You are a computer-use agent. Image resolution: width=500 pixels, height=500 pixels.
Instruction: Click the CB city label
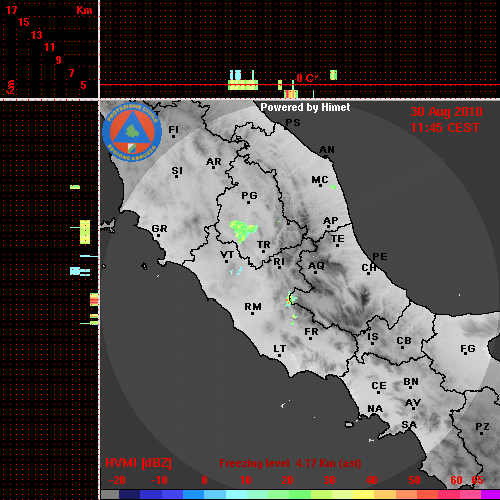[404, 341]
